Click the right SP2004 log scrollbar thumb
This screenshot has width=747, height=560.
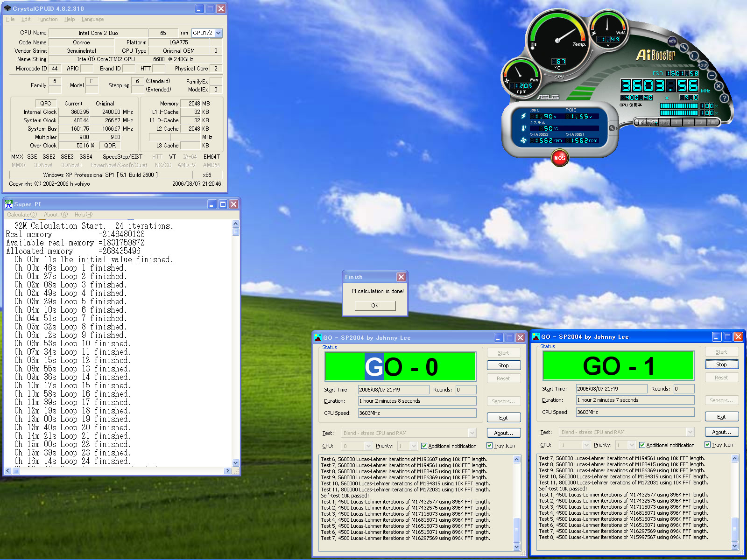point(734,529)
